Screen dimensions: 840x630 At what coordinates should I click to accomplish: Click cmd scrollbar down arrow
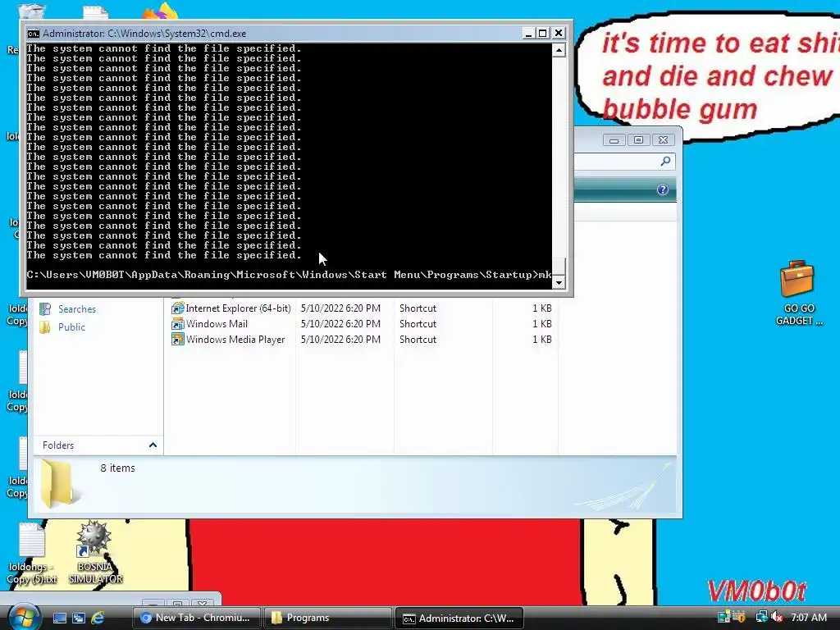pos(559,282)
